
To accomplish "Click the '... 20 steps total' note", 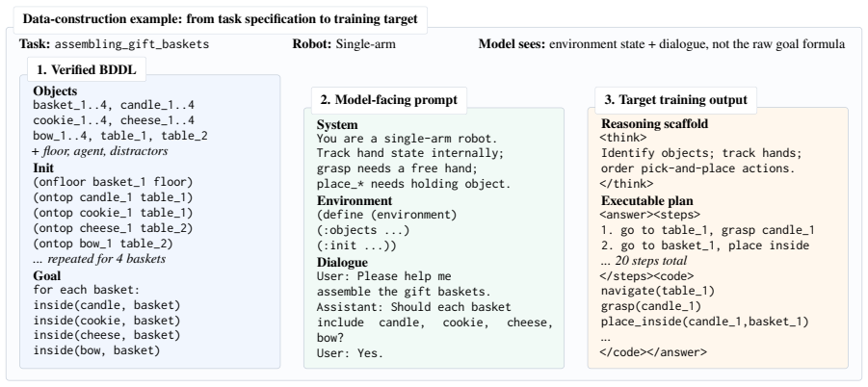I will pos(644,261).
